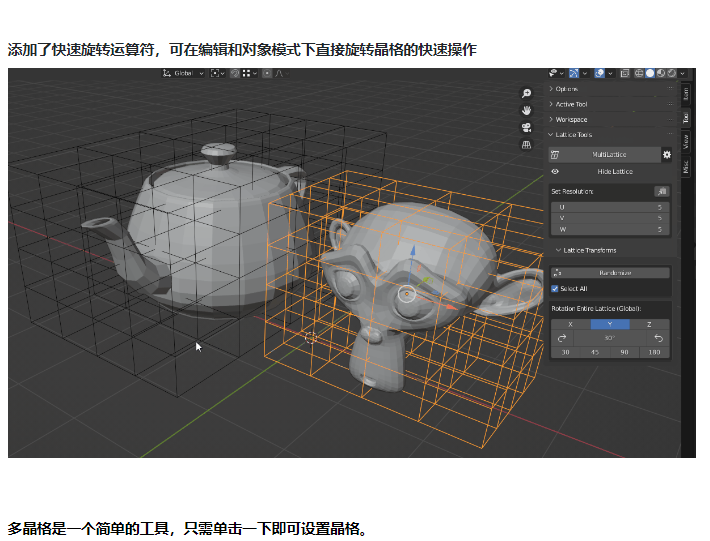Open the Tool sidebar tab

(x=686, y=118)
